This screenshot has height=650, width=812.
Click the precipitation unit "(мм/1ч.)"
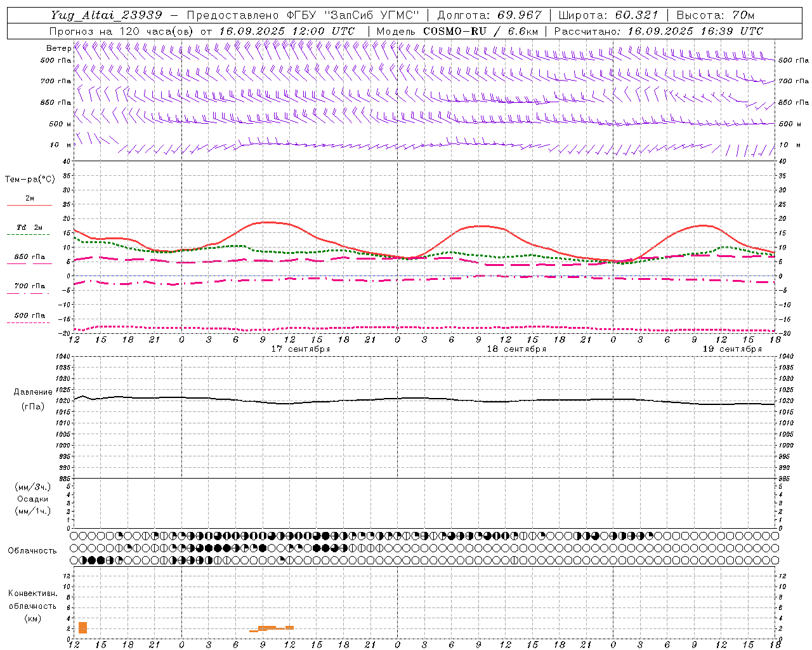click(33, 511)
